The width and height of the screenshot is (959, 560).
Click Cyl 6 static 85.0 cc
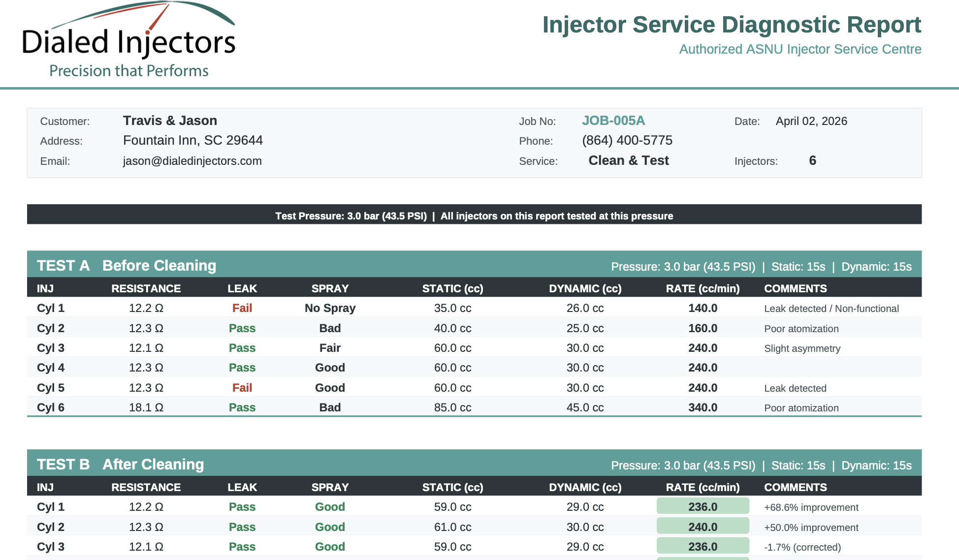[452, 407]
